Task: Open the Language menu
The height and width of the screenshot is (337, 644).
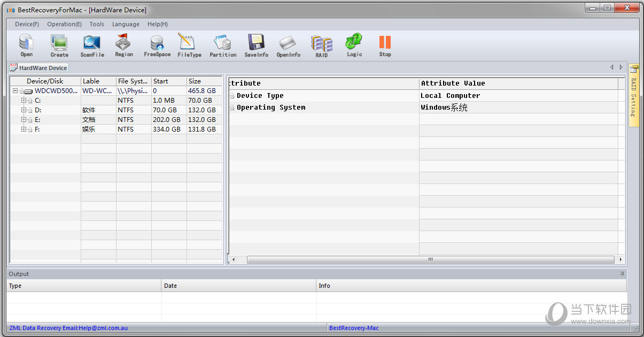Action: click(126, 24)
